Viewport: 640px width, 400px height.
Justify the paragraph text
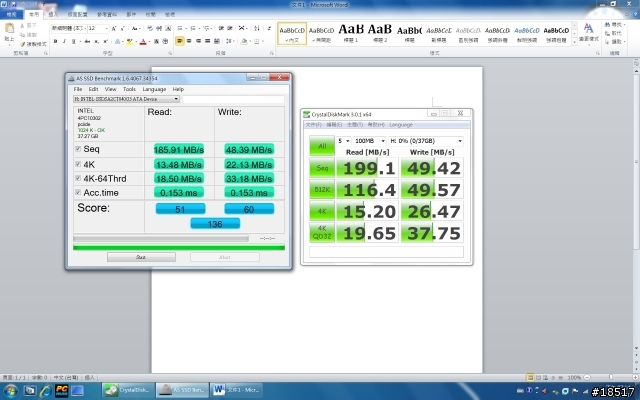point(207,41)
